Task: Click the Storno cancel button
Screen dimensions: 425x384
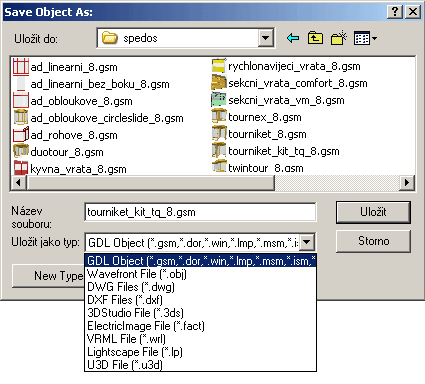Action: [373, 241]
